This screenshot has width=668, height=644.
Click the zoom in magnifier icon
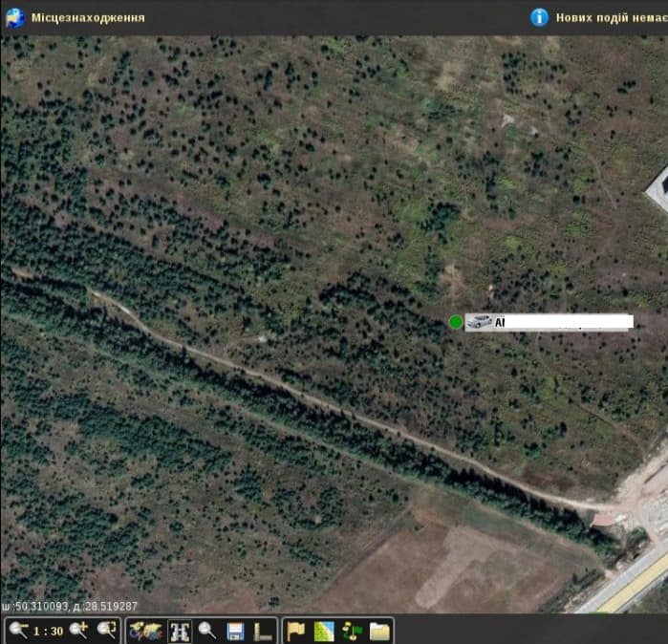click(78, 631)
